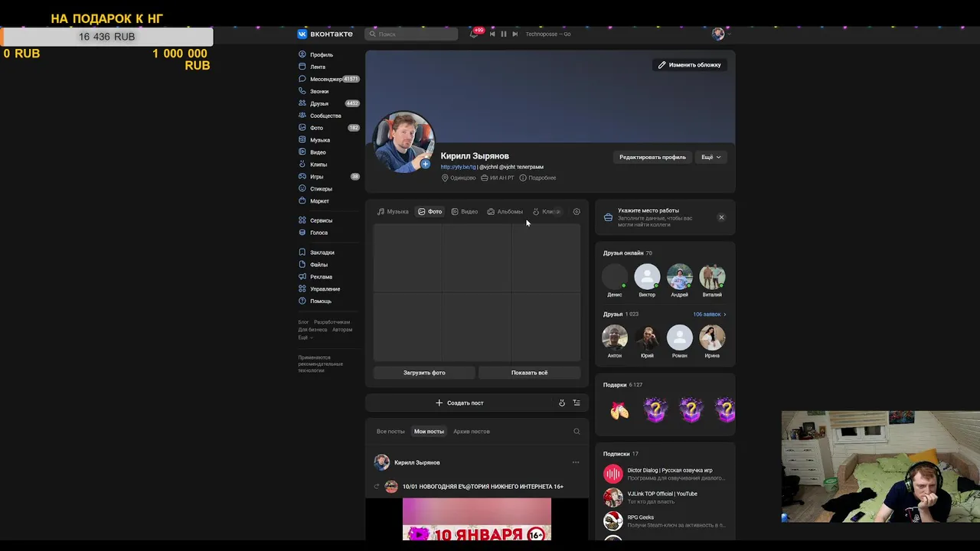Select the Видео tab in profile media

(465, 212)
